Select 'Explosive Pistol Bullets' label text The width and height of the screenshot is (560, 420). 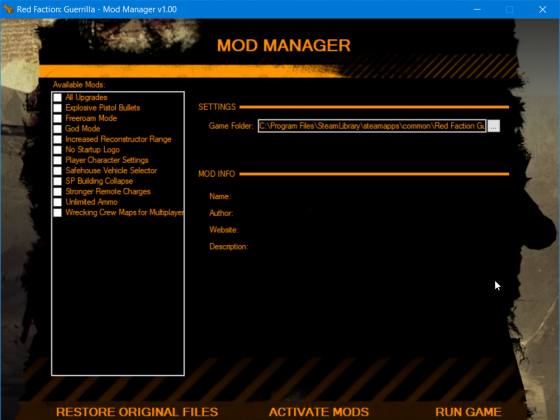pyautogui.click(x=102, y=108)
